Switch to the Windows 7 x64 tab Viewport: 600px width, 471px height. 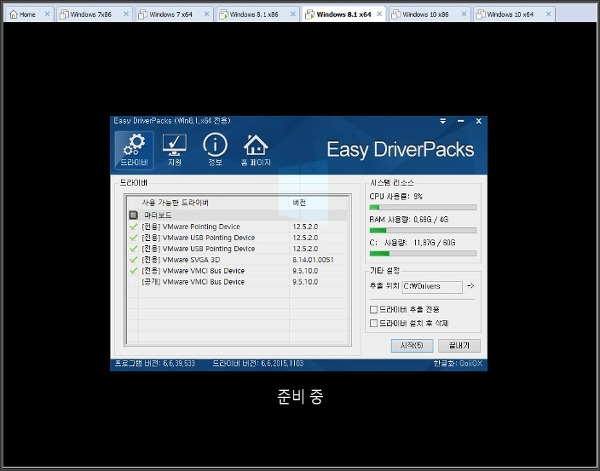click(x=171, y=15)
